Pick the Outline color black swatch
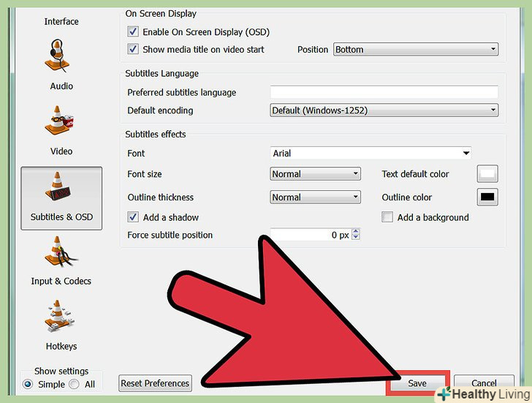Viewport: 532px width, 403px height. 487,197
